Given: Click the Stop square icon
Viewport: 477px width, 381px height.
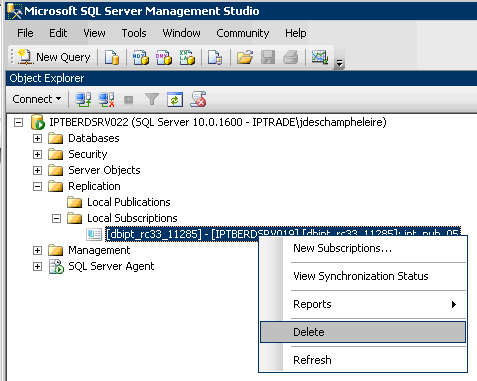Looking at the screenshot, I should [129, 100].
